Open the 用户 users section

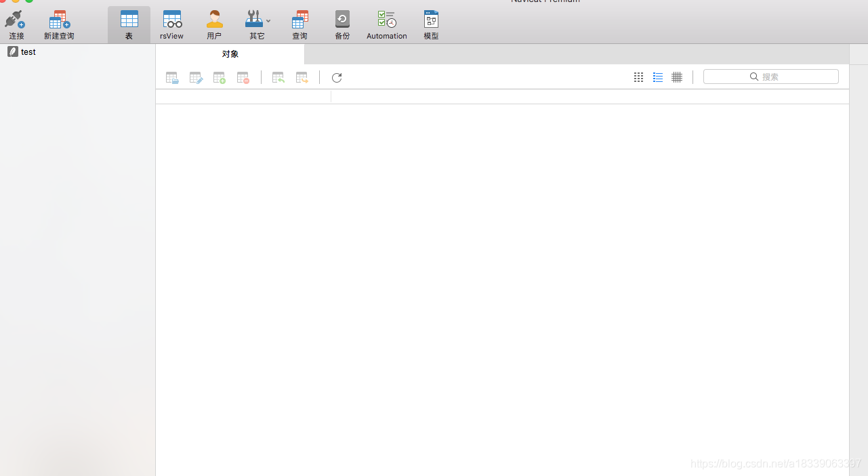(x=214, y=24)
